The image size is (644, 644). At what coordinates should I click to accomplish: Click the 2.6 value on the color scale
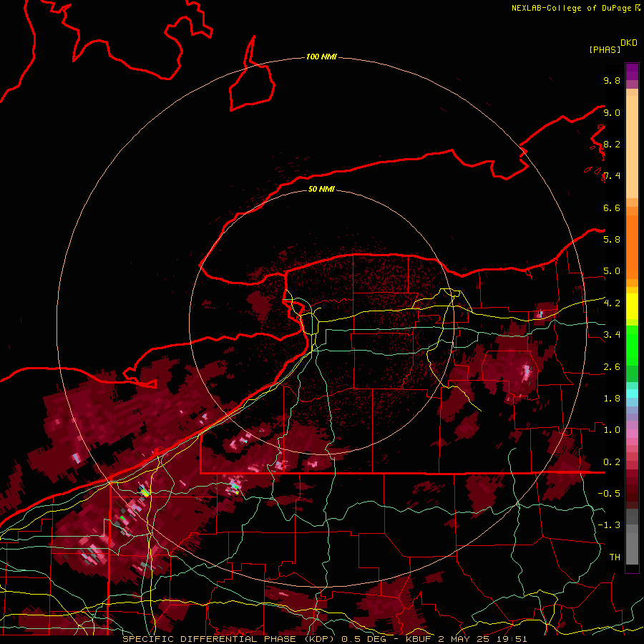pos(612,366)
